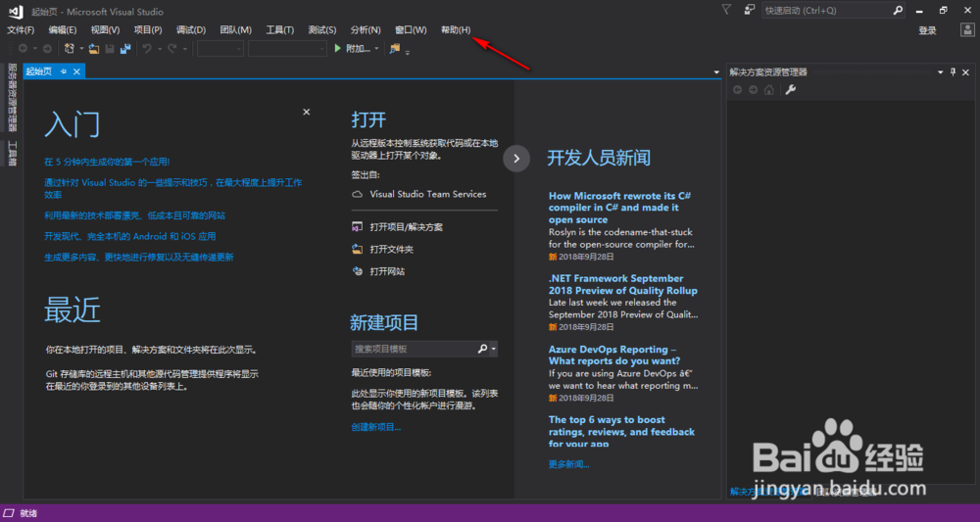
Task: Click the 打开项目/解决方案 link
Action: click(406, 227)
